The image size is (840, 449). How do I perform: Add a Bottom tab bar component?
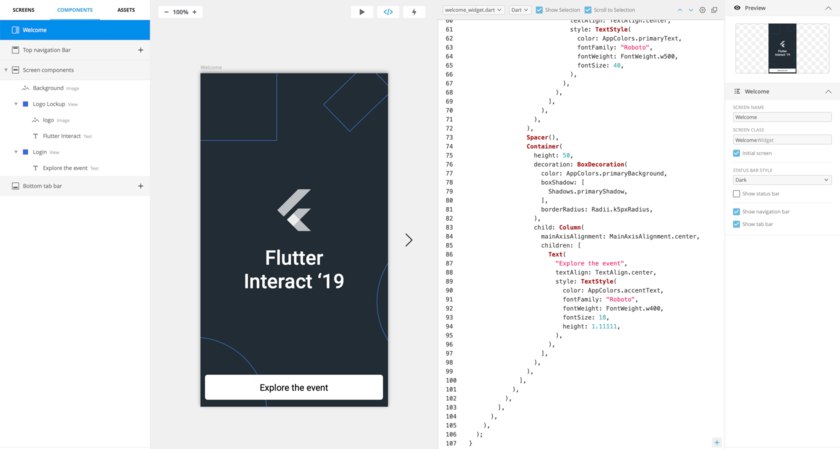(140, 186)
